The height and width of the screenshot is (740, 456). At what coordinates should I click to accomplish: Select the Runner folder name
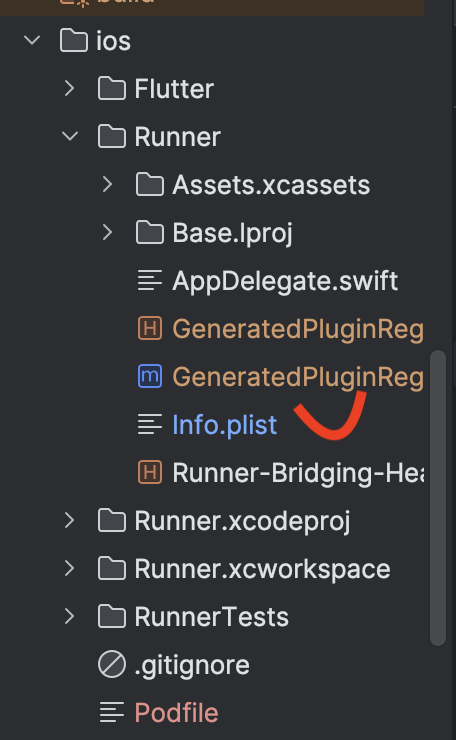(x=177, y=137)
